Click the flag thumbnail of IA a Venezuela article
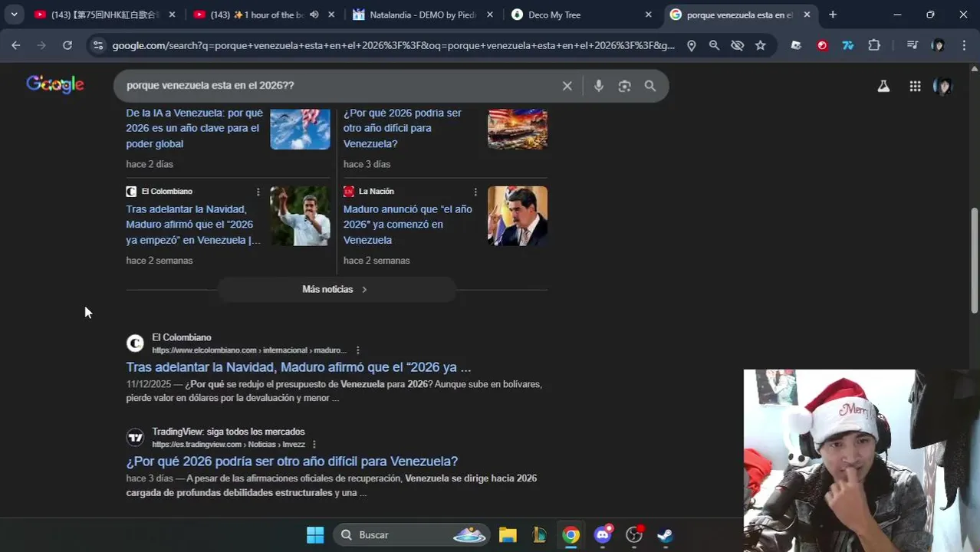This screenshot has height=552, width=980. pyautogui.click(x=300, y=129)
